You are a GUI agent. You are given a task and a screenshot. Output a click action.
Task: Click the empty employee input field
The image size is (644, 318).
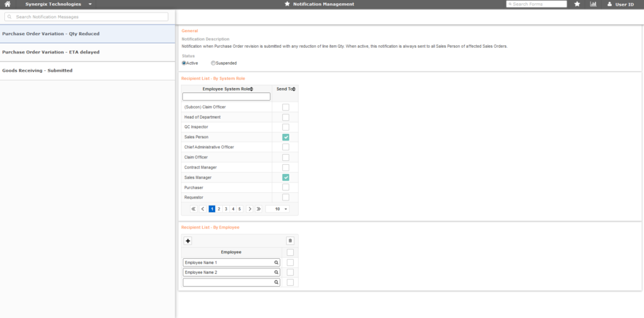pos(231,282)
